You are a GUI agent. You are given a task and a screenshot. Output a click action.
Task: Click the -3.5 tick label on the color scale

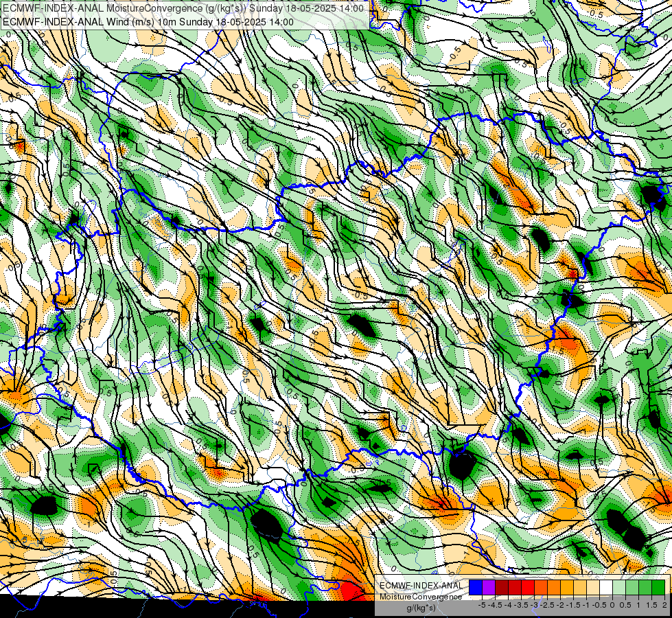click(521, 605)
